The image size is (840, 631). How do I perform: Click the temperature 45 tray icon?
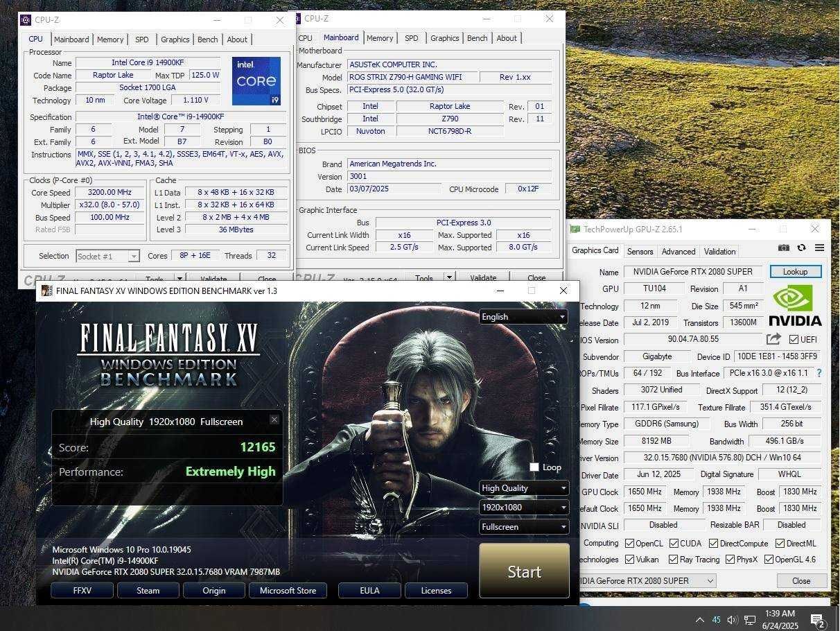pyautogui.click(x=716, y=620)
